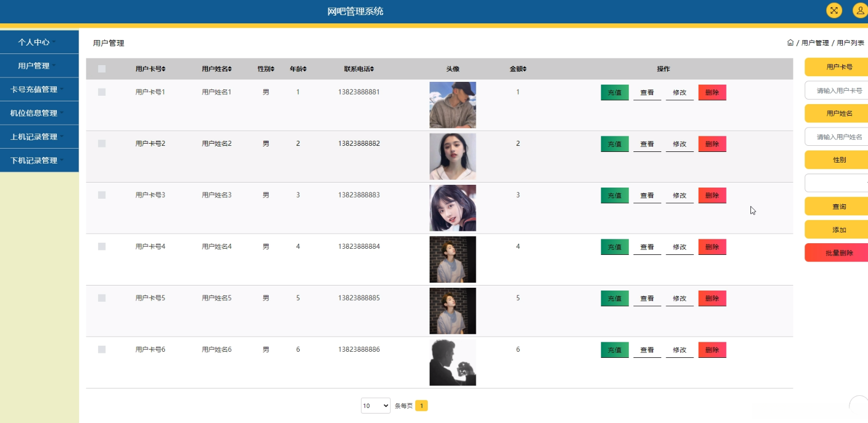Expand 上机记录管理 in the sidebar
Viewport: 868px width, 423px height.
click(x=39, y=137)
